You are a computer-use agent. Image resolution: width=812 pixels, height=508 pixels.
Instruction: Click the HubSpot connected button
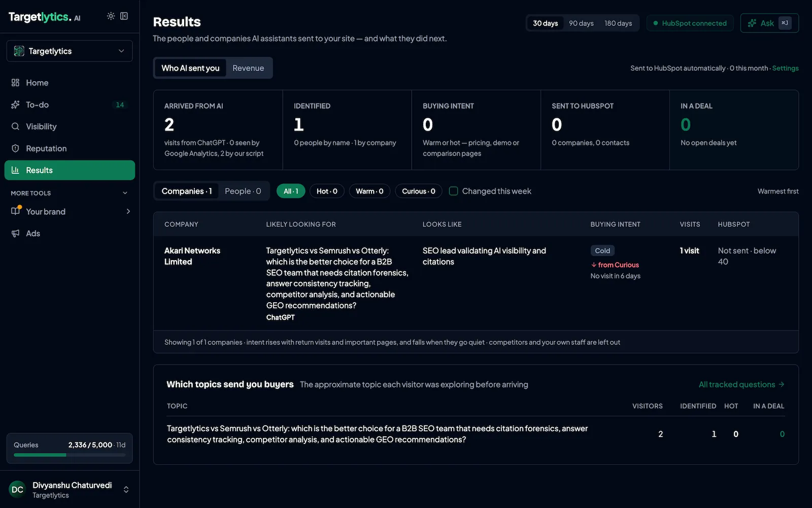[690, 23]
